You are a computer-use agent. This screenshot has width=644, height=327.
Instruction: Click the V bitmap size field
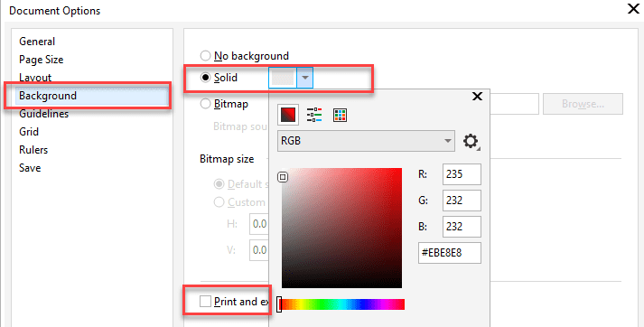pyautogui.click(x=259, y=250)
